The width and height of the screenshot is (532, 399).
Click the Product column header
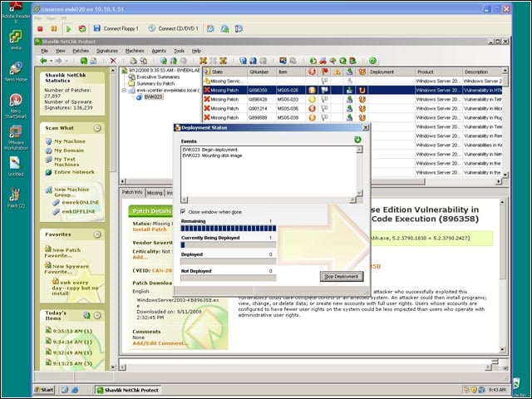(x=438, y=72)
